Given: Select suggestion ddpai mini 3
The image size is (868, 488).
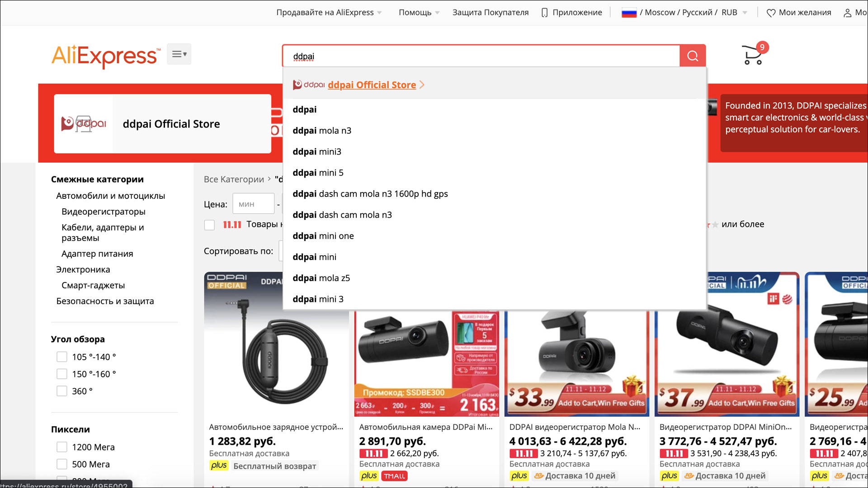Looking at the screenshot, I should tap(495, 299).
